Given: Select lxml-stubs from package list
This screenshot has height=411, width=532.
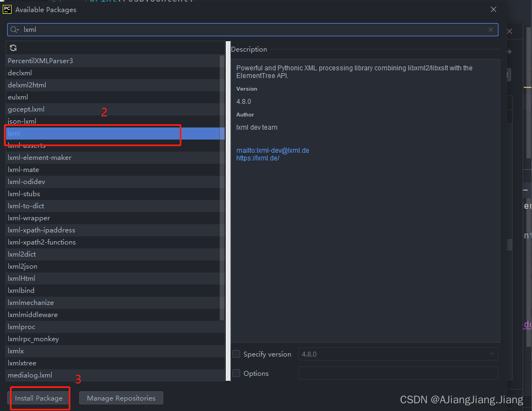Looking at the screenshot, I should 24,194.
